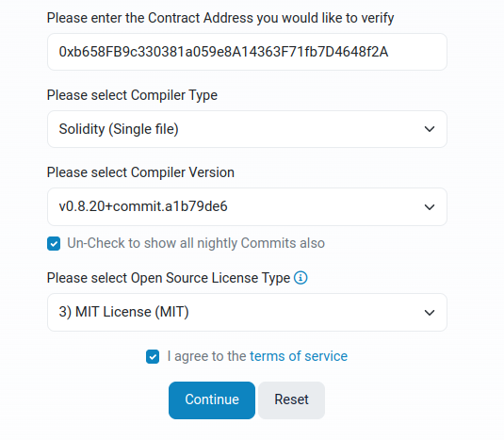504x440 pixels.
Task: Click the chevron arrow on Compiler Version
Action: coord(430,207)
